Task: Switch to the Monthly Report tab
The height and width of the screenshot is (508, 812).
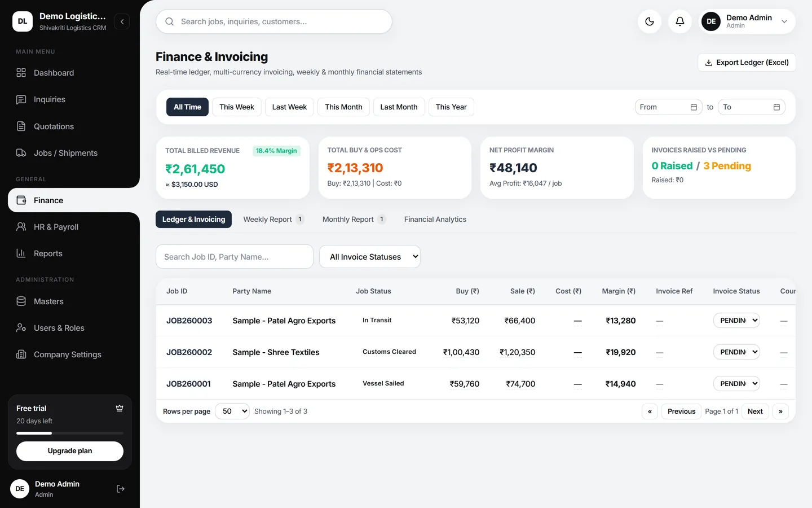Action: point(354,220)
